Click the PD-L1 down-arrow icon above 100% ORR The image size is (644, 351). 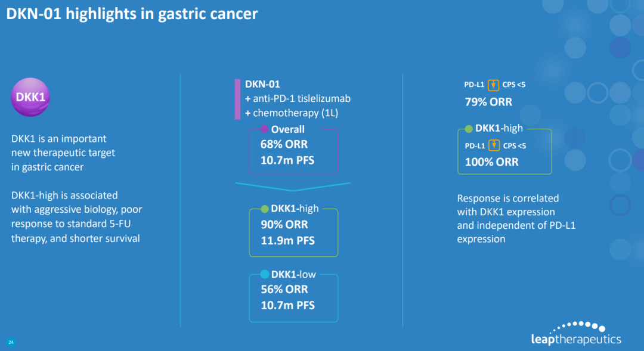493,145
